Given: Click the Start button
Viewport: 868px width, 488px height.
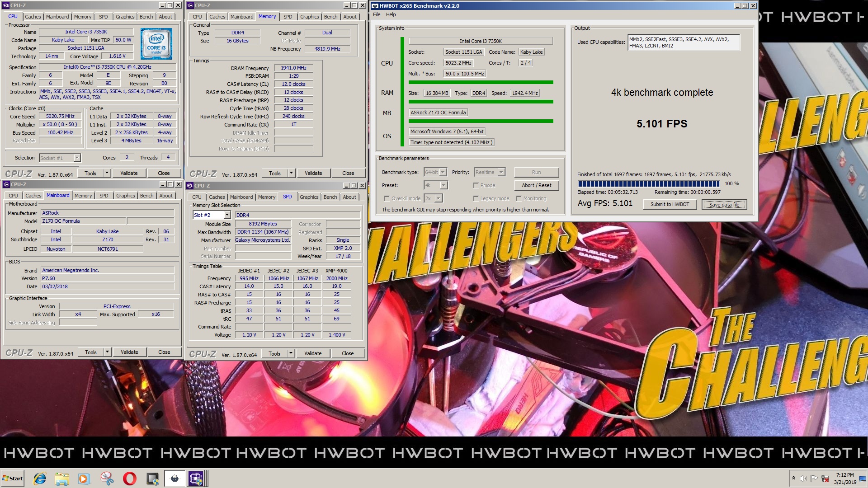Looking at the screenshot, I should click(13, 479).
